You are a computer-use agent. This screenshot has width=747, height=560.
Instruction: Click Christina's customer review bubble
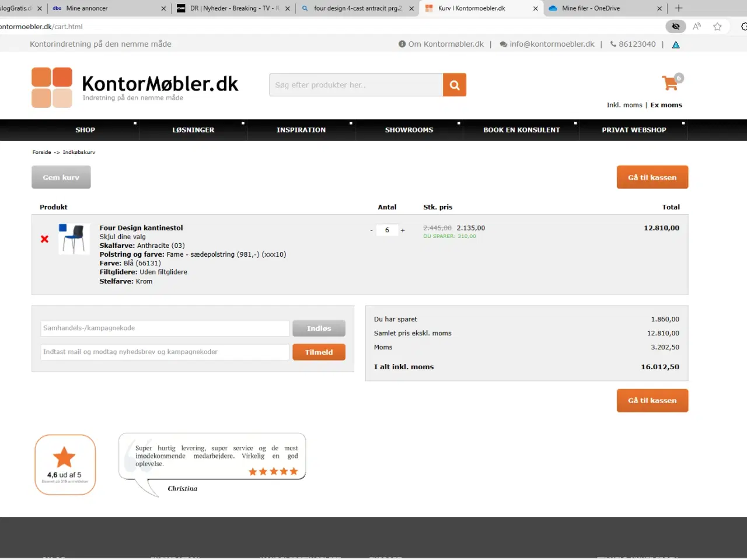pyautogui.click(x=212, y=464)
